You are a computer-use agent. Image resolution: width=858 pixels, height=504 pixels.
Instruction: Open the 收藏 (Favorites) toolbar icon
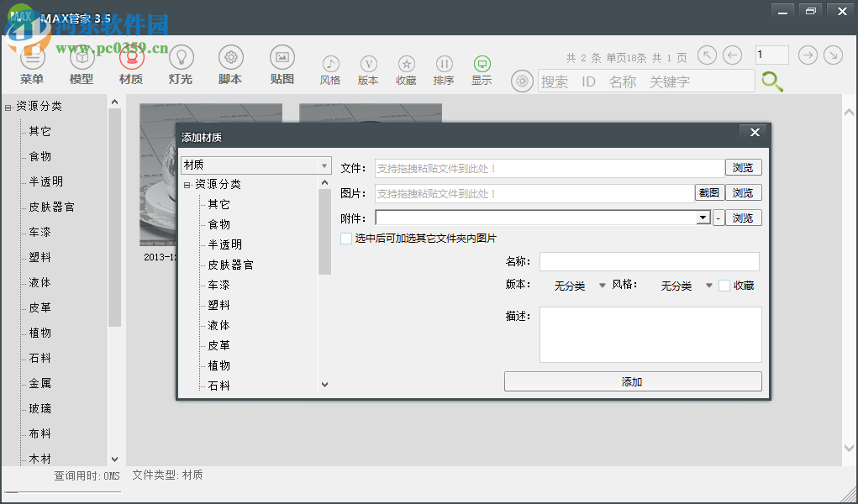point(405,67)
